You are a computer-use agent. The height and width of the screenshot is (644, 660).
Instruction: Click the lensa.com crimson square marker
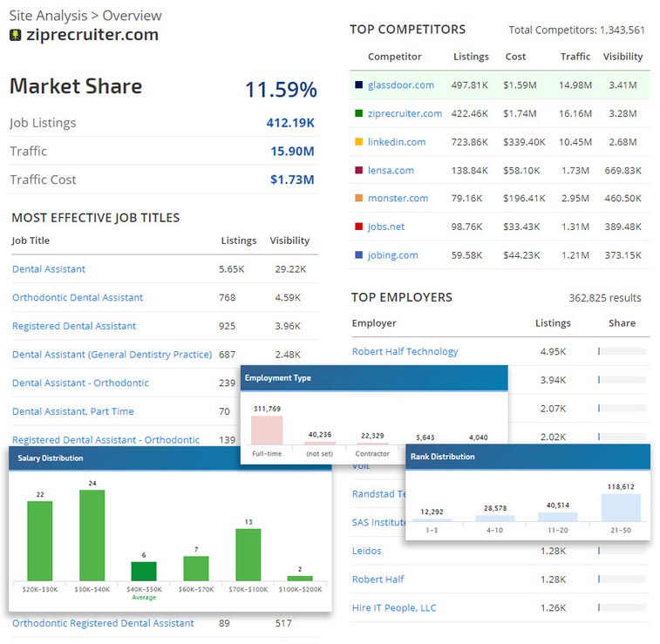pos(358,171)
